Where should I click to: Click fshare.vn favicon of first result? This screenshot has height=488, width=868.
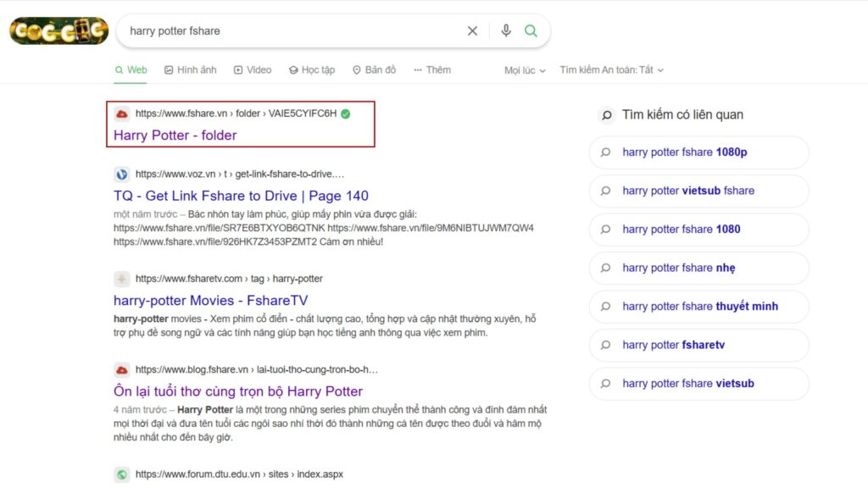122,114
